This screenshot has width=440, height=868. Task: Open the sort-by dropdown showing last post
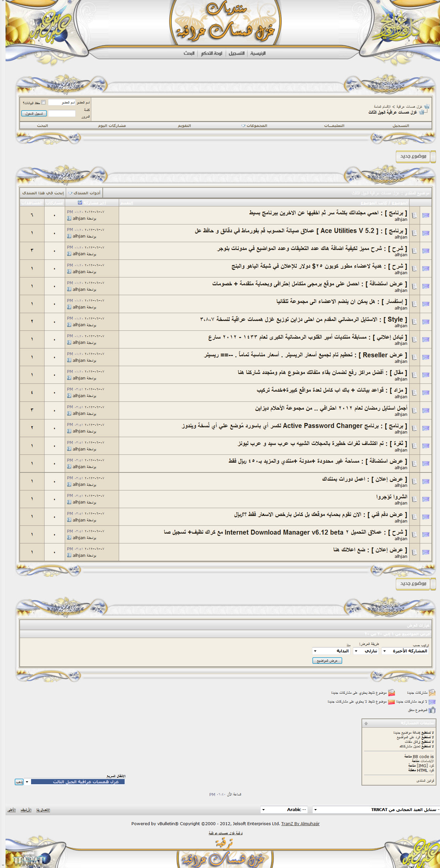pyautogui.click(x=405, y=651)
